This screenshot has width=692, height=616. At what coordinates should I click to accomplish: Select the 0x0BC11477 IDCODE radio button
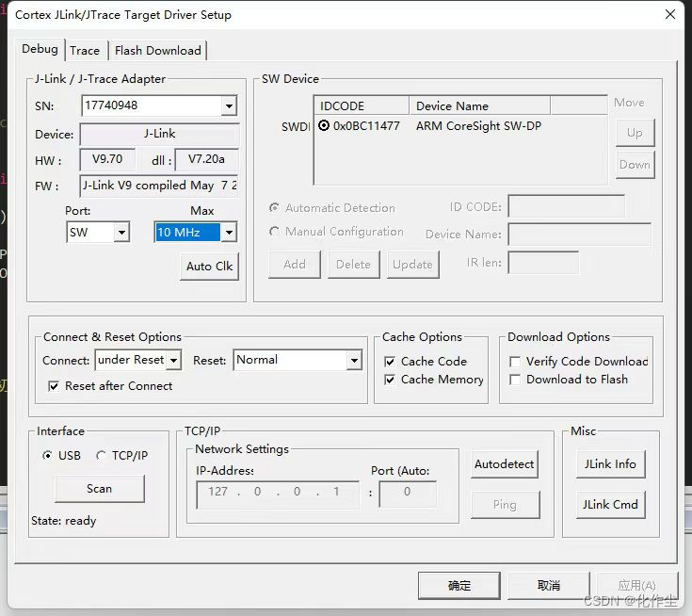click(324, 126)
